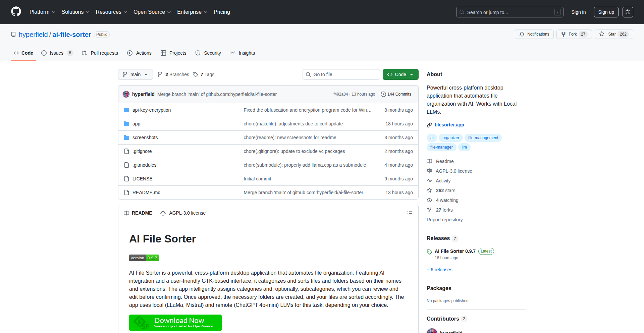Expand the Open Source menu
644x333 pixels.
152,12
